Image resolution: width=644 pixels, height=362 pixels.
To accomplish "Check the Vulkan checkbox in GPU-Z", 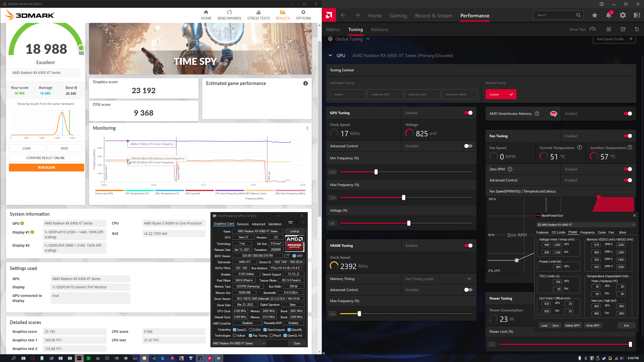I will 234,336.
